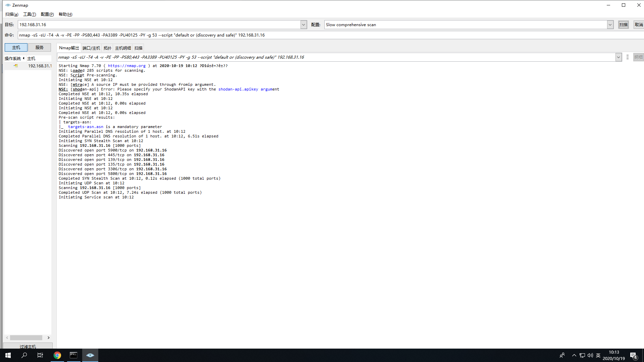Click the Zenmap eye taskbar icon
This screenshot has height=362, width=644.
point(90,355)
